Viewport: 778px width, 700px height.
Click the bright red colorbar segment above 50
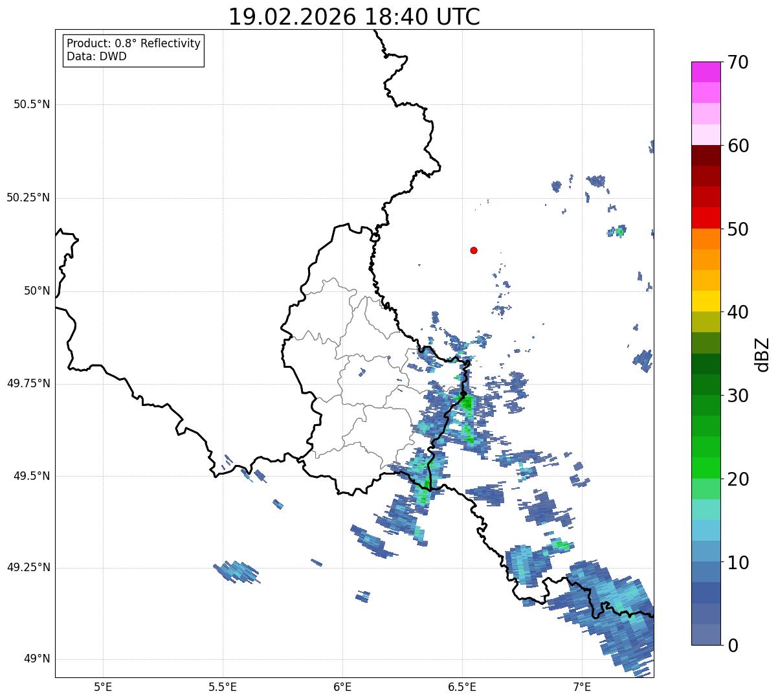(706, 218)
